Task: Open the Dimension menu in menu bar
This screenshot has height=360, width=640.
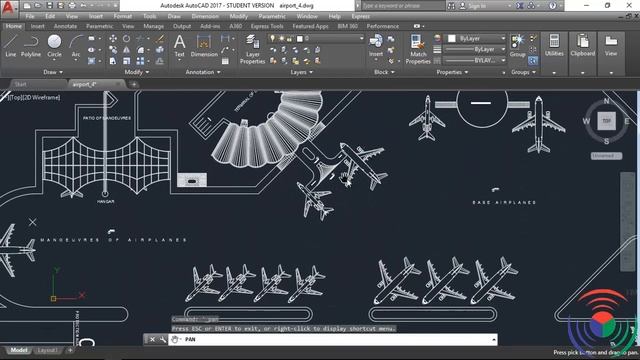Action: [x=205, y=16]
